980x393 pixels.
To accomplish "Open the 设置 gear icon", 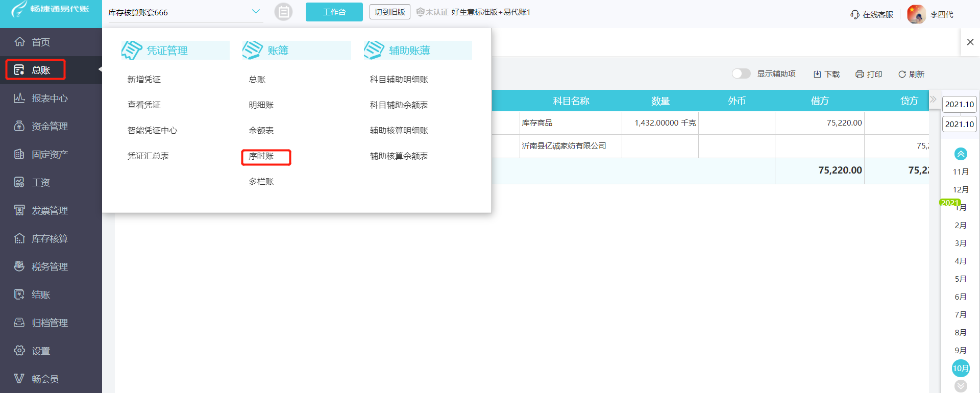I will pos(19,351).
